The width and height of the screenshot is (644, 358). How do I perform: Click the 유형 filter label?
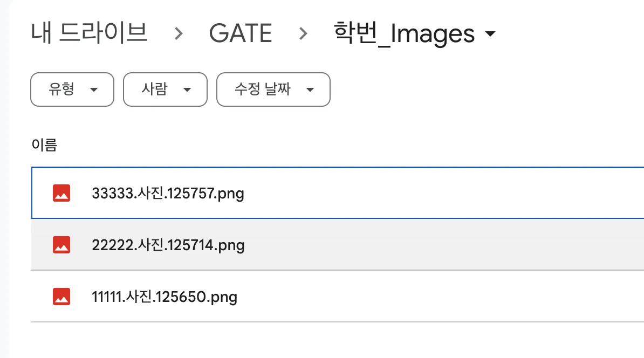(x=61, y=89)
